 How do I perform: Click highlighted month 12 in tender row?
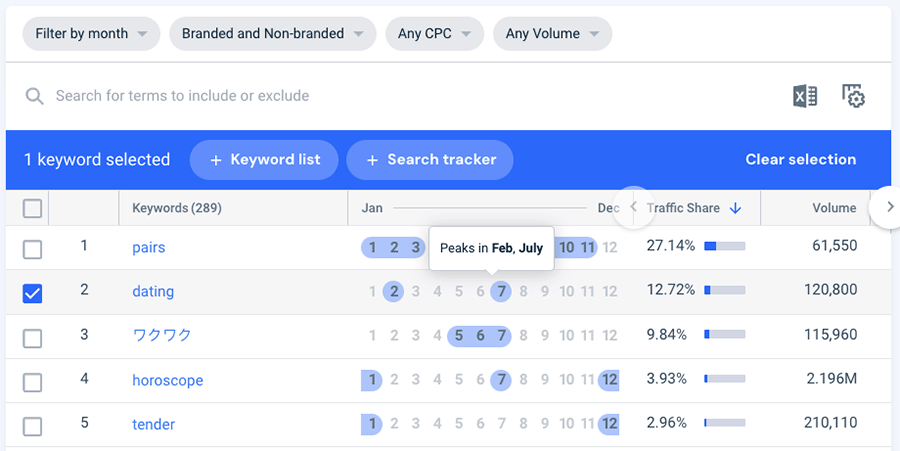(609, 424)
